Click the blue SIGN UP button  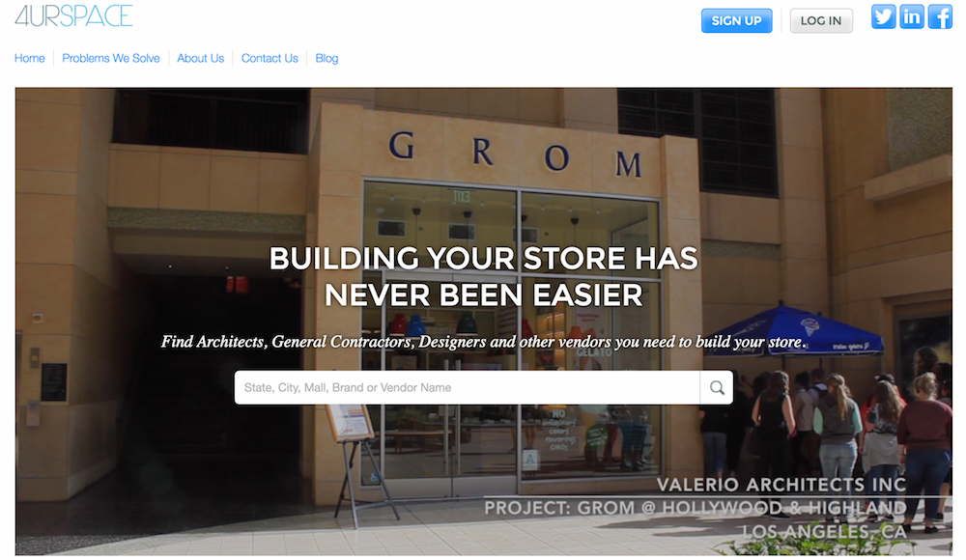736,20
